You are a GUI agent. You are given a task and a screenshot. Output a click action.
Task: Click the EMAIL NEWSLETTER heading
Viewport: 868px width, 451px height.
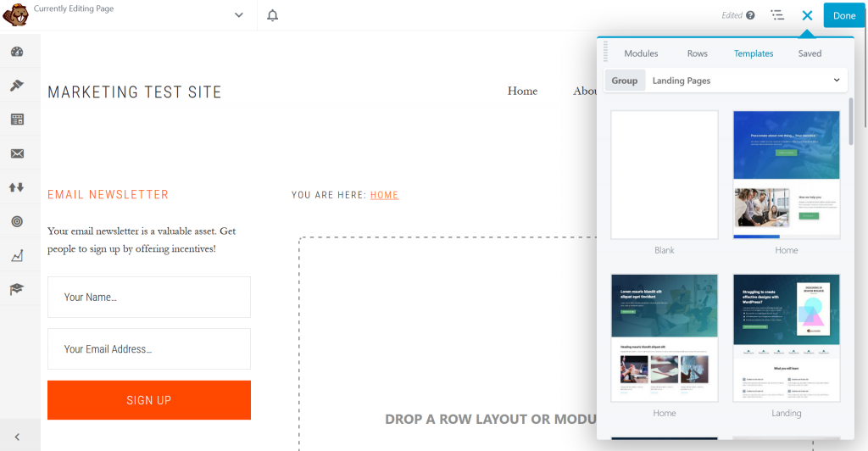108,195
